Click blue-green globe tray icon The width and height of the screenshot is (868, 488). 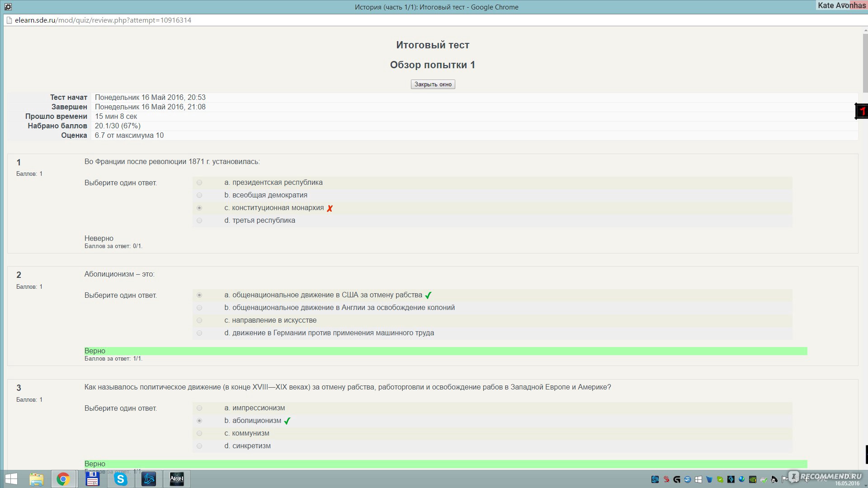[x=742, y=479]
